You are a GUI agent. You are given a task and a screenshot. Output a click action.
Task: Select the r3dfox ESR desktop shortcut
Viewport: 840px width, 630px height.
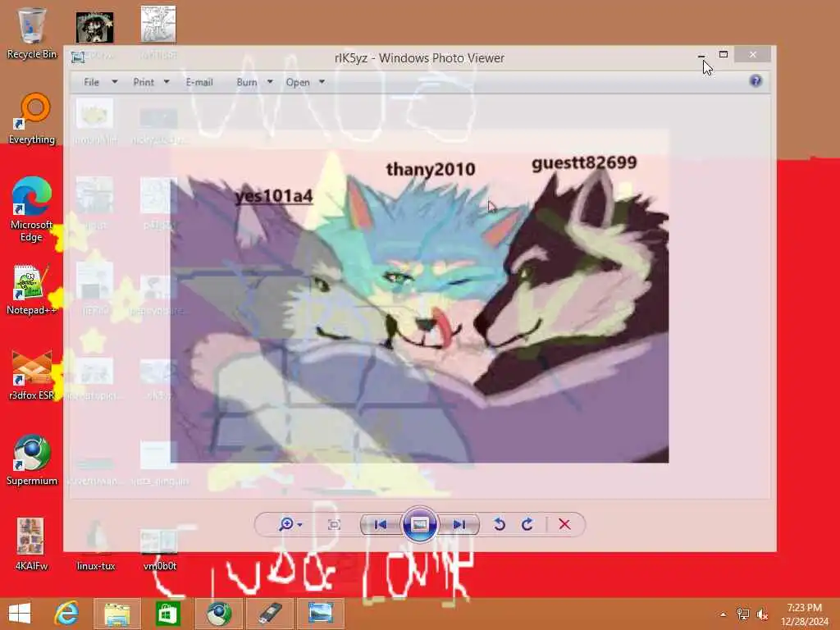(32, 374)
